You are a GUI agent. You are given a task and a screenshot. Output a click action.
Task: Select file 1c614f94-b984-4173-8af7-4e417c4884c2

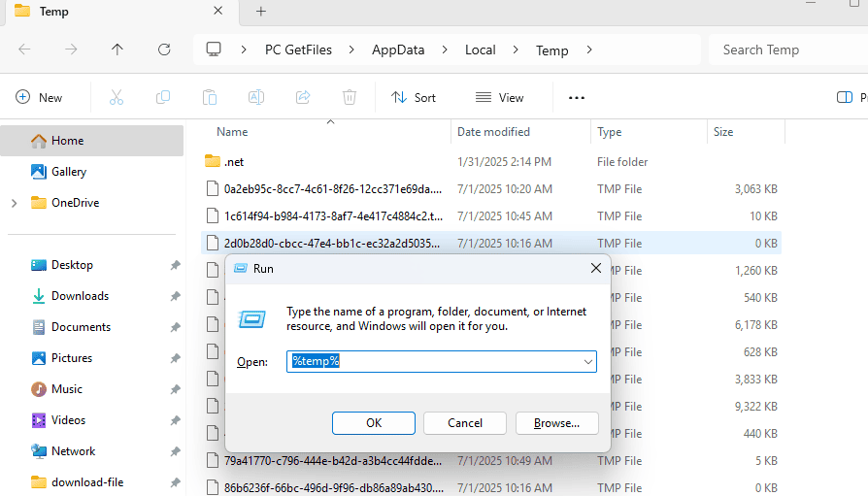click(x=491, y=215)
